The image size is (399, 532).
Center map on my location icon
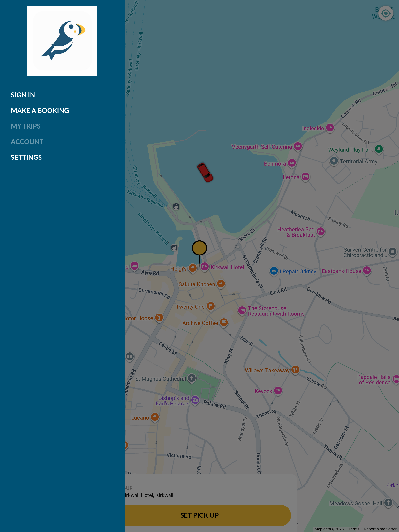point(386,13)
